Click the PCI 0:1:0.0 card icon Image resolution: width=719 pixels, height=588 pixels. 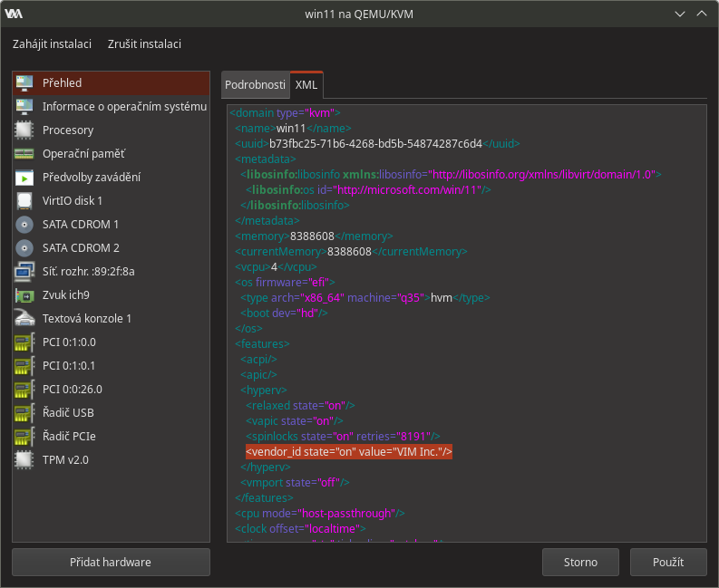coord(24,342)
